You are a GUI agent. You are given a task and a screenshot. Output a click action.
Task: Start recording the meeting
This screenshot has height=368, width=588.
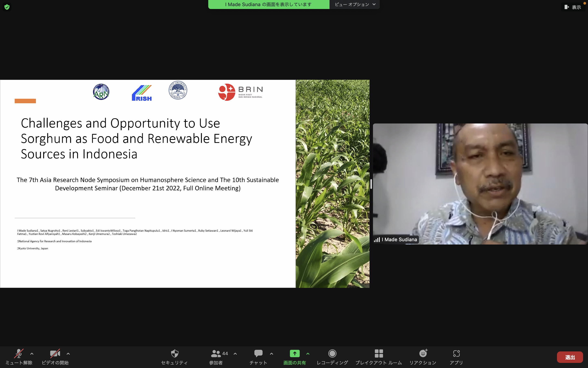(x=332, y=357)
